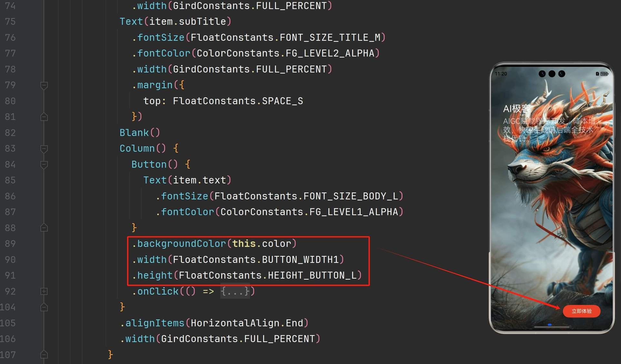Collapse the .margin block at line 79
This screenshot has width=621, height=364.
(x=44, y=85)
